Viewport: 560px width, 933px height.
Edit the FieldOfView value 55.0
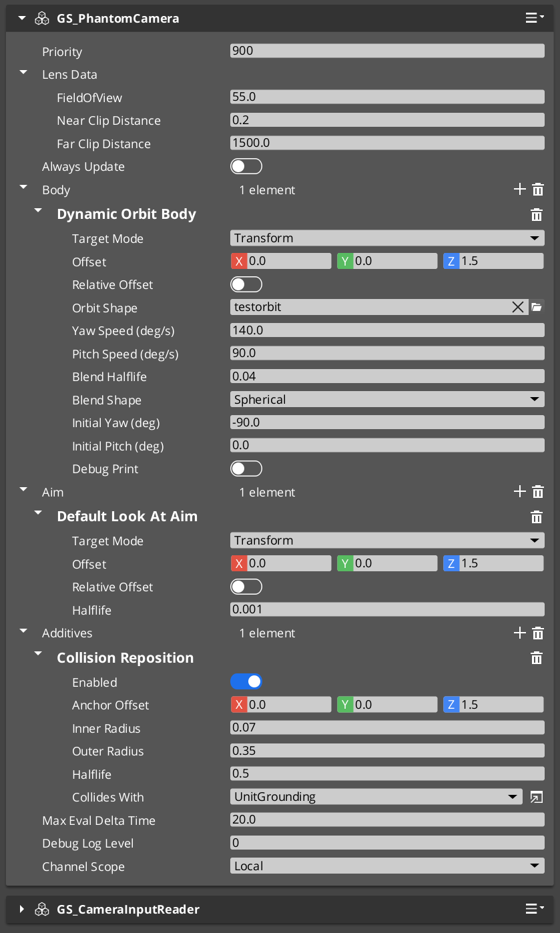click(x=387, y=97)
